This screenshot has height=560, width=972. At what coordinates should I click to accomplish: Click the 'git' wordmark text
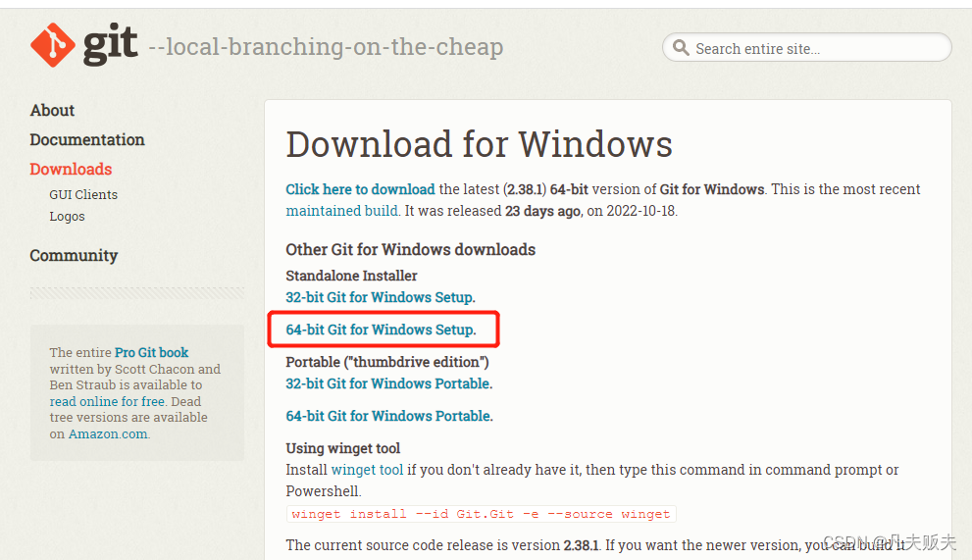click(x=110, y=45)
